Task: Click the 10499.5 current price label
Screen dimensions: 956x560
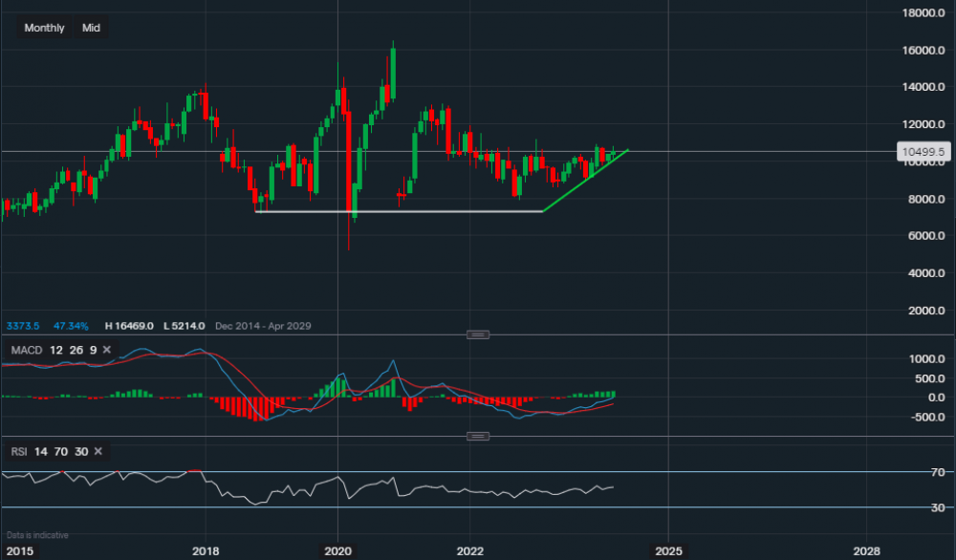Action: coord(922,151)
